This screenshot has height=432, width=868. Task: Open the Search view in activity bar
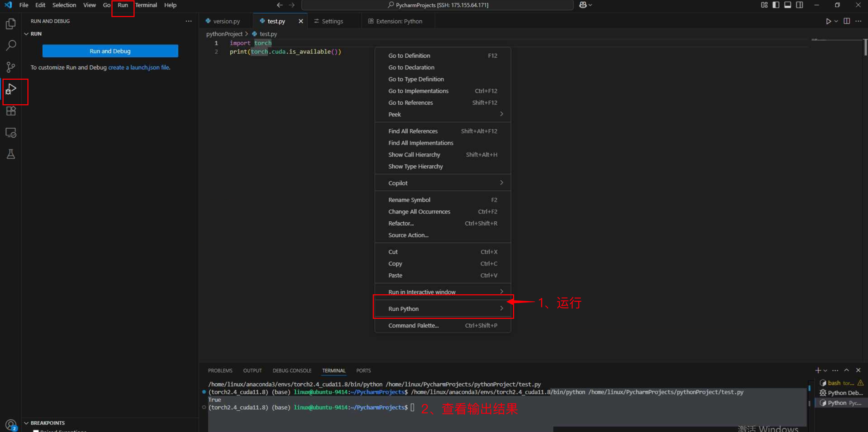tap(11, 46)
